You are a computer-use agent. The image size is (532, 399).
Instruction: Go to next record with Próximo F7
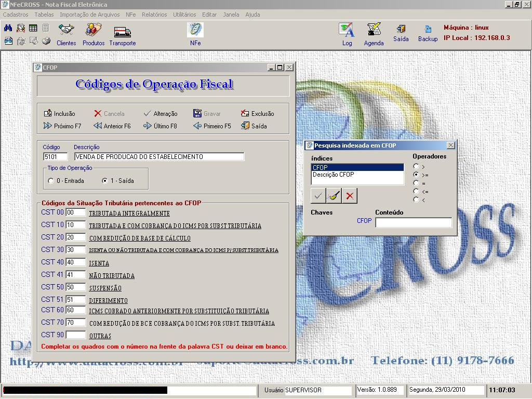(62, 126)
